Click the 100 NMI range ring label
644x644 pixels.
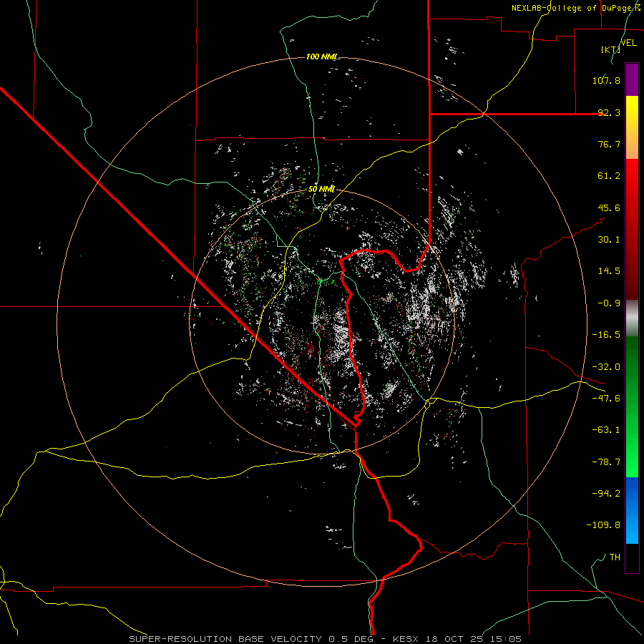point(321,57)
